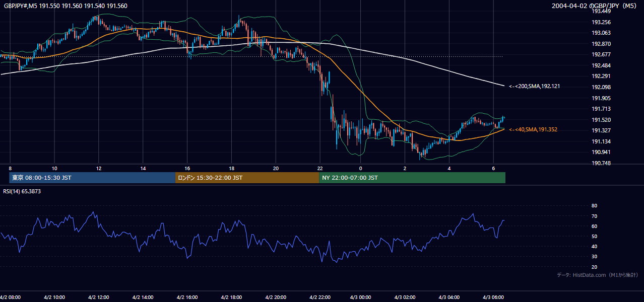
Task: Click the 4/2 12:00 time label
Action: (x=98, y=297)
